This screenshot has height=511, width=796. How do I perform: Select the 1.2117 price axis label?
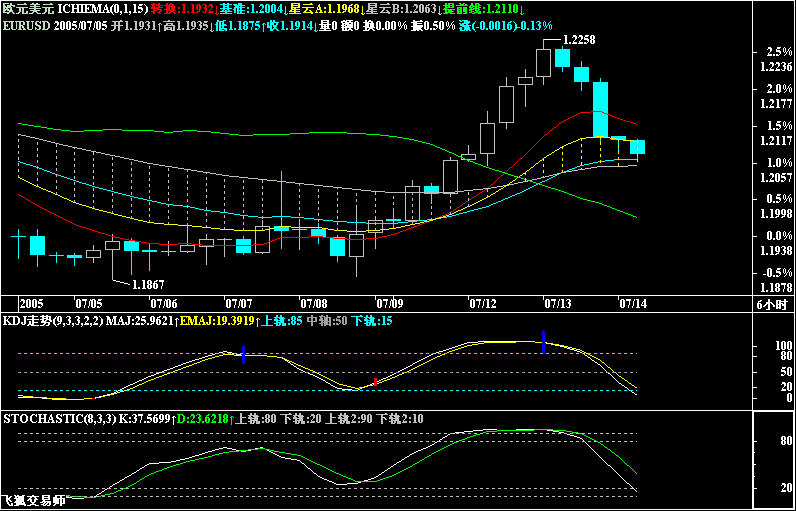(x=778, y=141)
